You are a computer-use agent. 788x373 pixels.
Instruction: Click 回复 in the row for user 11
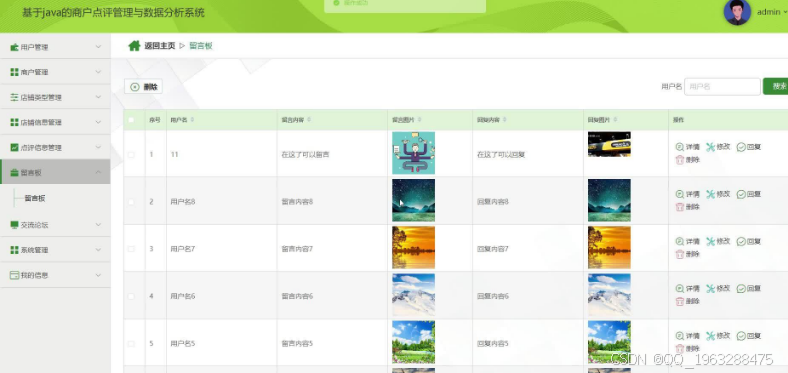(x=749, y=147)
